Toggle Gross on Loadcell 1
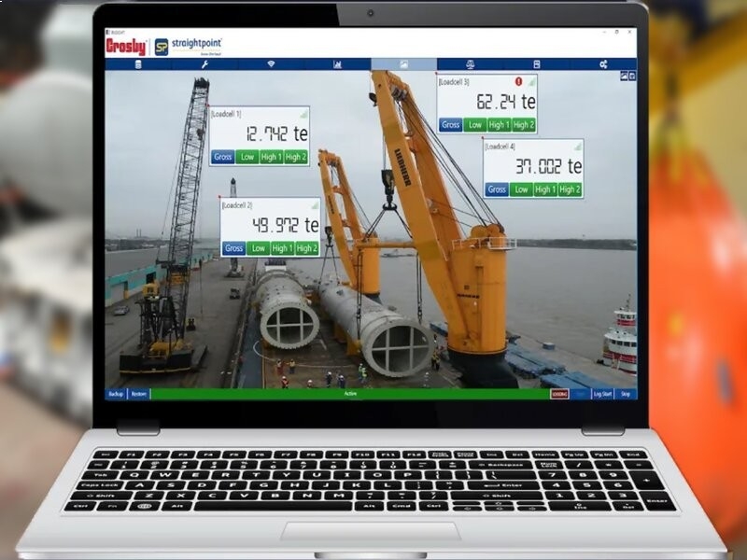The height and width of the screenshot is (560, 747). 222,157
